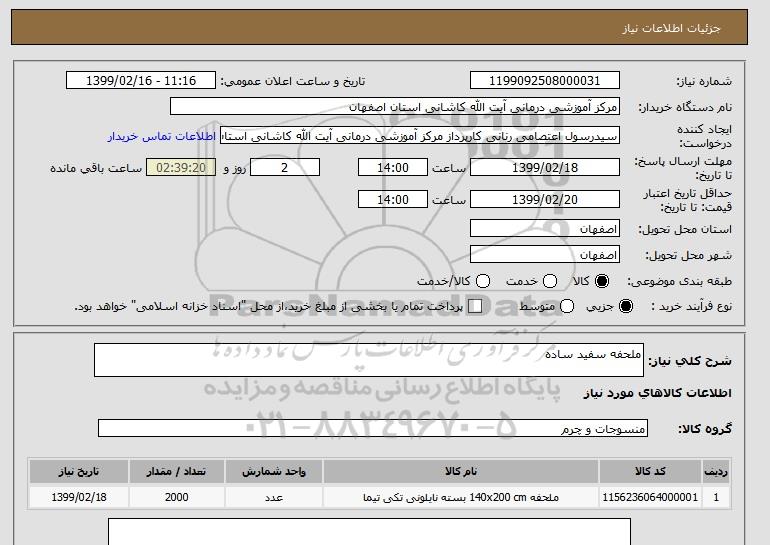770x545 pixels.
Task: Click the نام کالا column header
Action: [461, 471]
